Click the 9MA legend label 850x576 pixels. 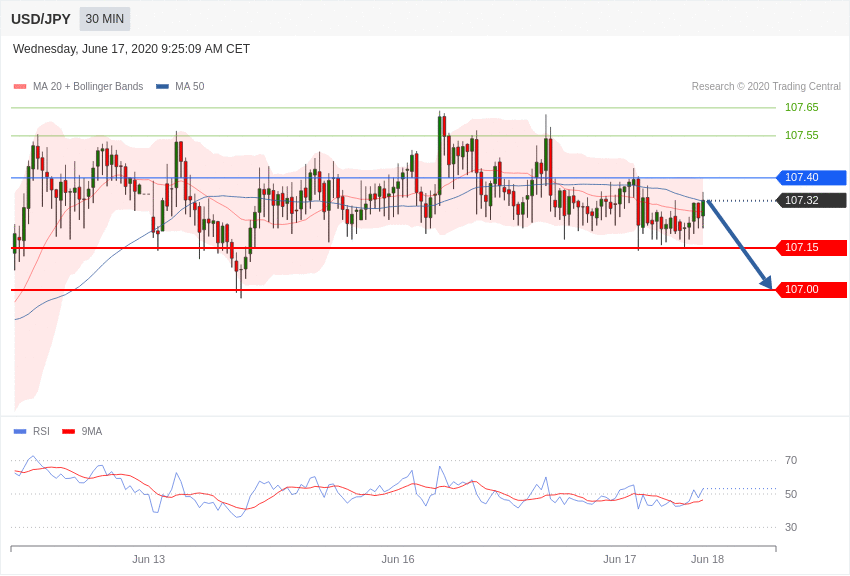[92, 431]
